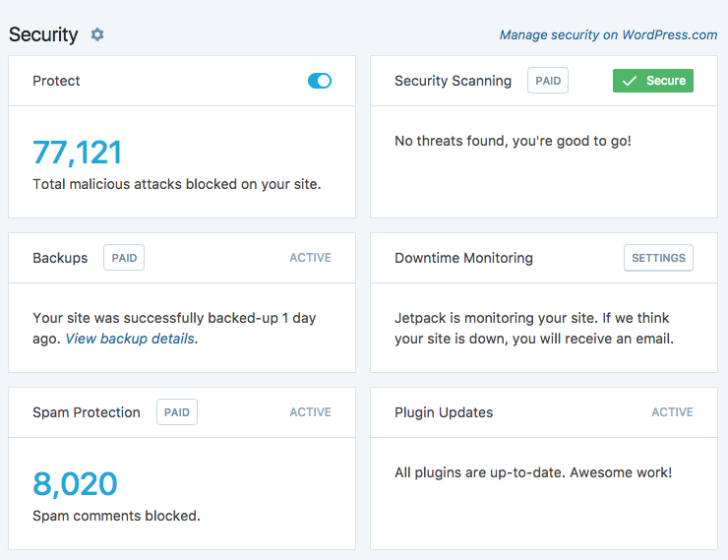Click the Downtime Monitoring card title
The height and width of the screenshot is (560, 728).
[x=463, y=258]
